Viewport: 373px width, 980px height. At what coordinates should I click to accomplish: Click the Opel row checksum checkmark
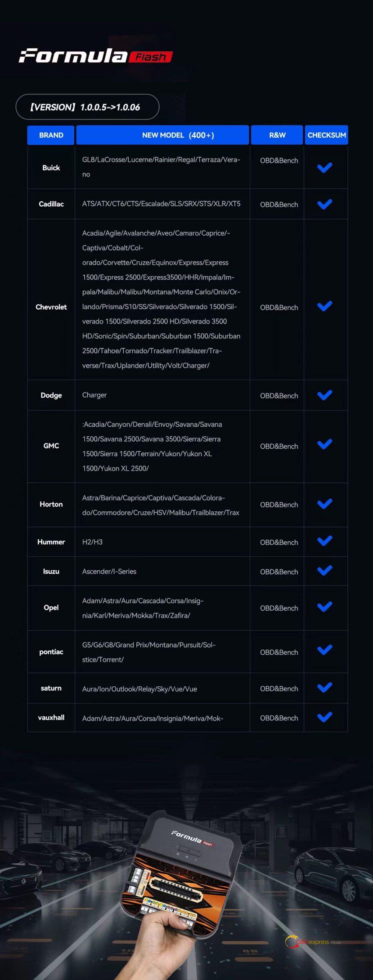coord(324,607)
